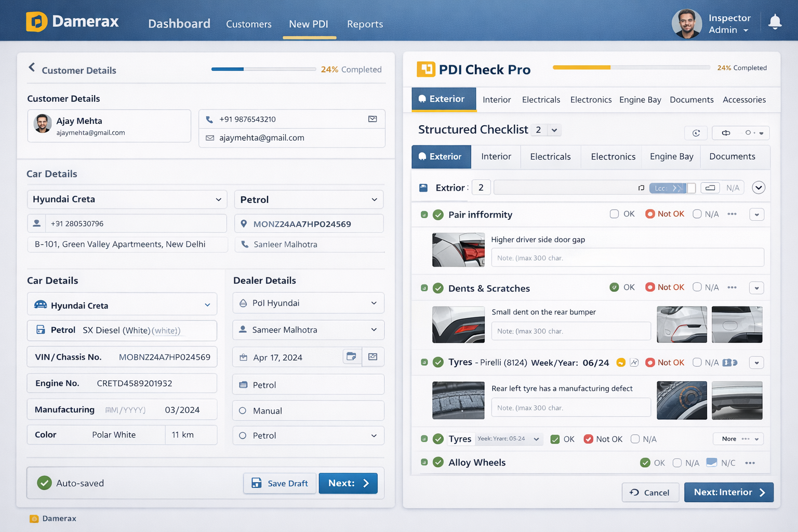Click the Save Draft button
Viewport: 798px width, 532px height.
280,483
